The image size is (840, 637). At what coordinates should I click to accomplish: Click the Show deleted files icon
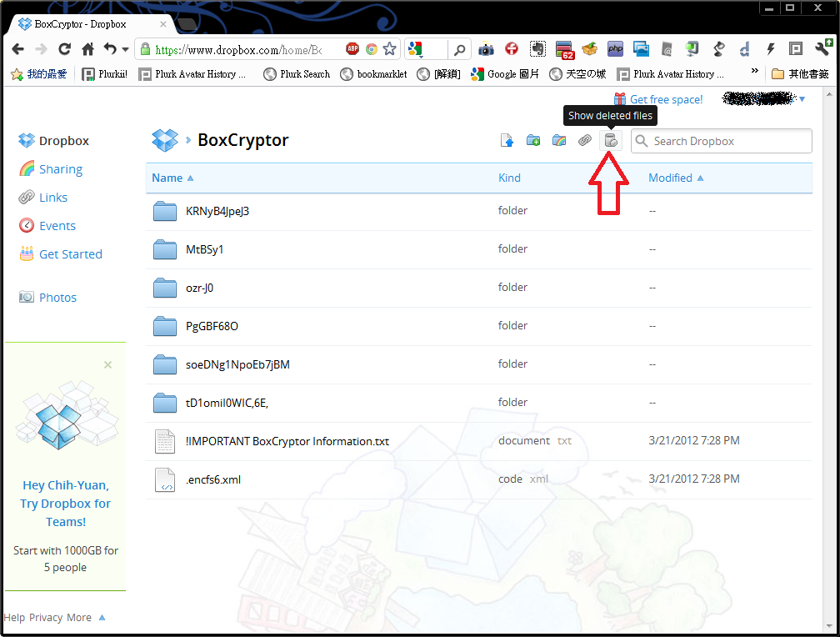(611, 140)
